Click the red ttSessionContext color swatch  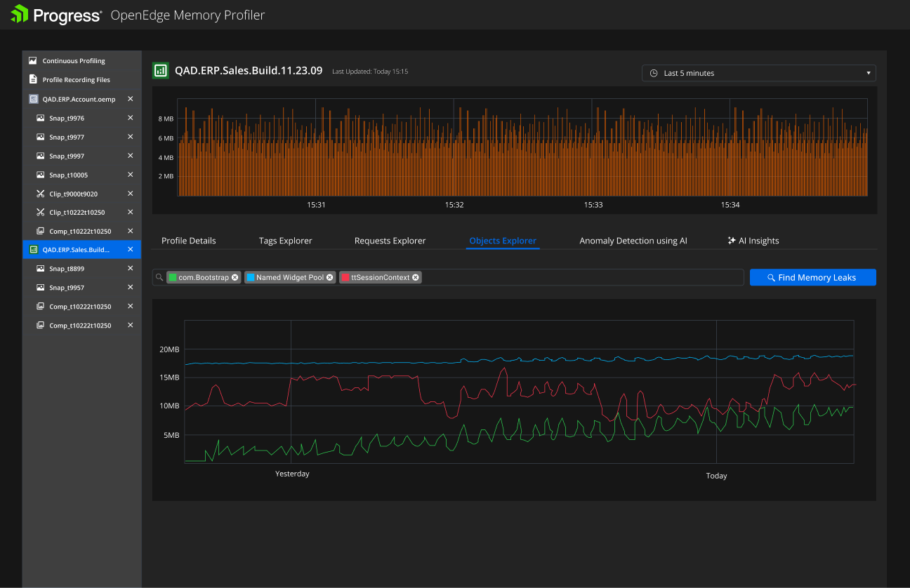[345, 278]
